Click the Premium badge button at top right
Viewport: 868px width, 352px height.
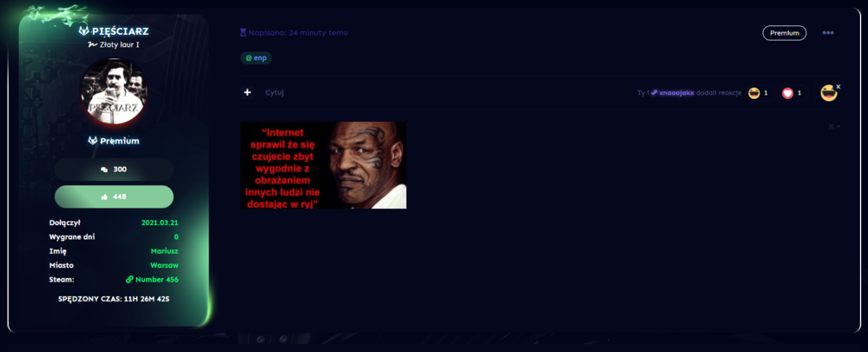785,33
